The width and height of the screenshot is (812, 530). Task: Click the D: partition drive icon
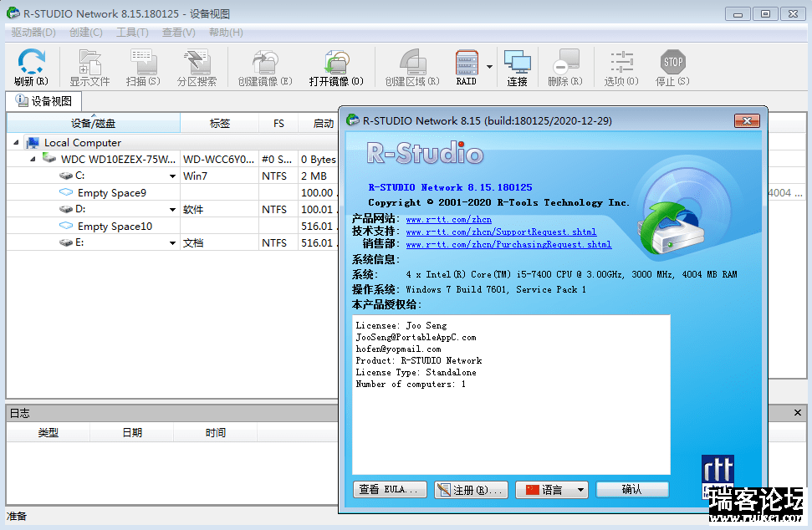(x=66, y=209)
